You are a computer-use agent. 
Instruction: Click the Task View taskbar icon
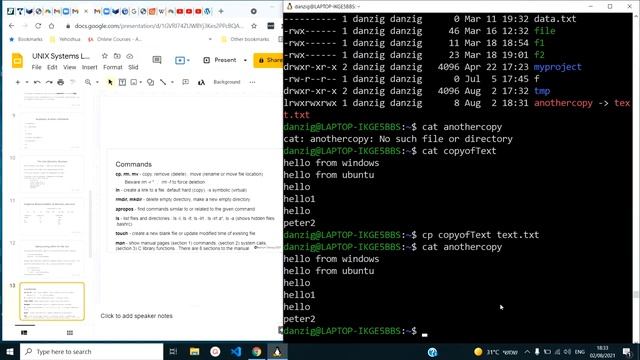173,351
